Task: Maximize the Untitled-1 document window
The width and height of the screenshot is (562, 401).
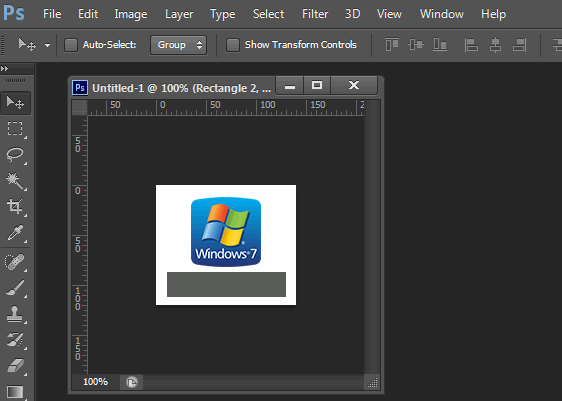Action: [317, 85]
